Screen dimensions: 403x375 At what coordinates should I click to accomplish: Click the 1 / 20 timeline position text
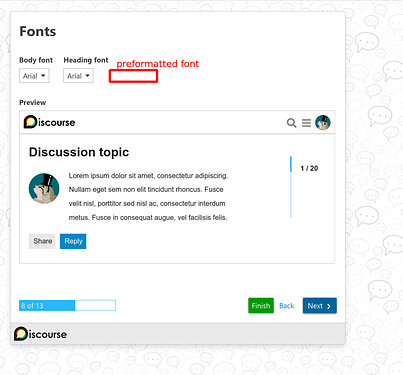click(309, 168)
